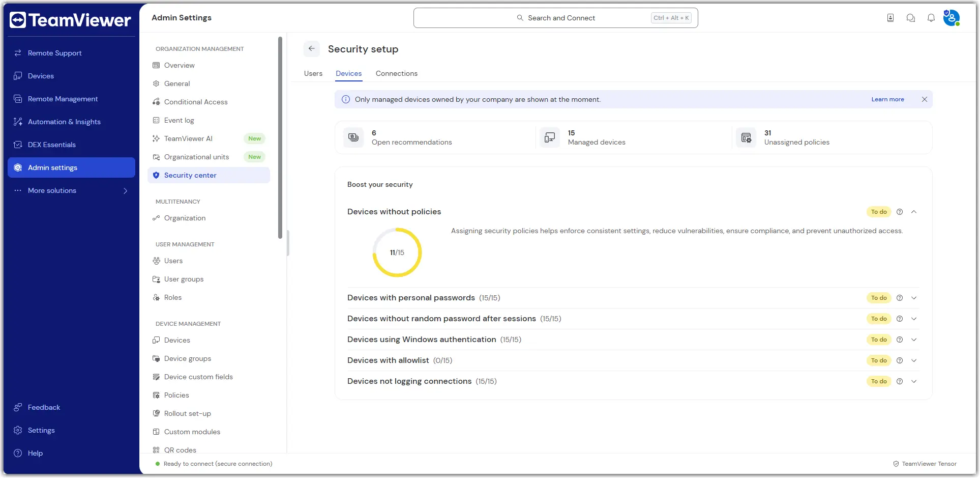Click the Unassigned policies icon

tap(746, 137)
